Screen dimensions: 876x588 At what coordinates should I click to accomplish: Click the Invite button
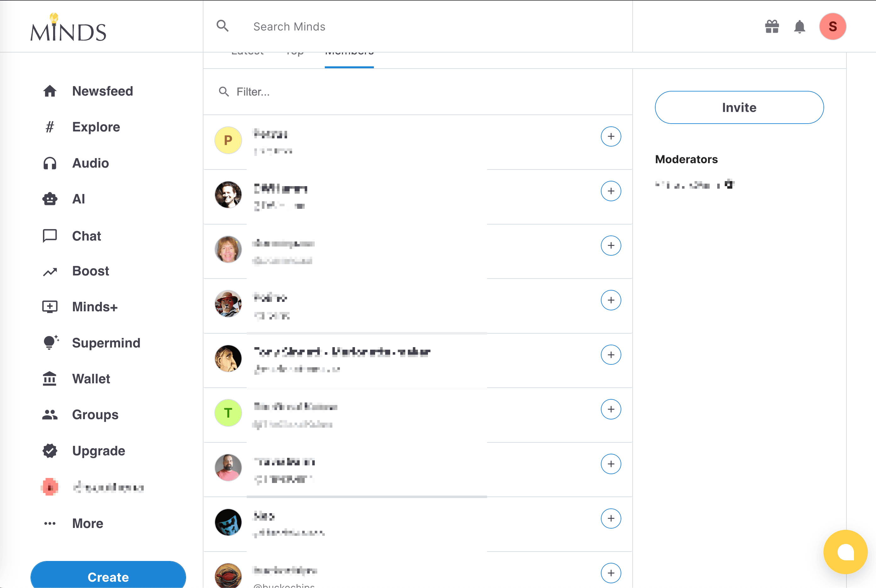[x=739, y=108]
